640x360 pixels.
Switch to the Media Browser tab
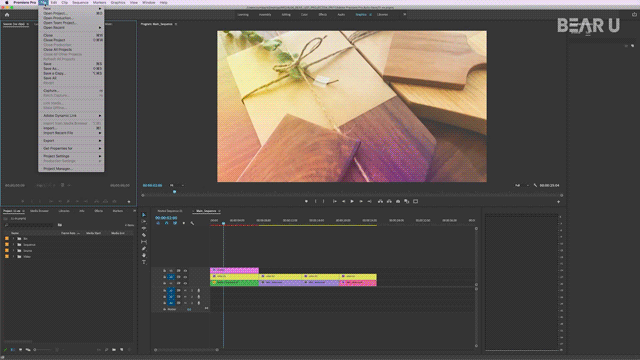point(39,211)
